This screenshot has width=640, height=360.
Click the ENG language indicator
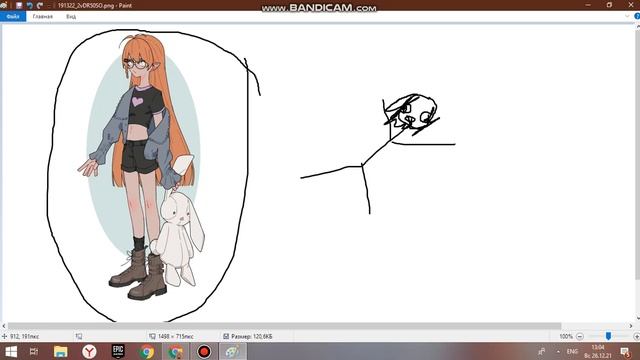[x=572, y=351]
